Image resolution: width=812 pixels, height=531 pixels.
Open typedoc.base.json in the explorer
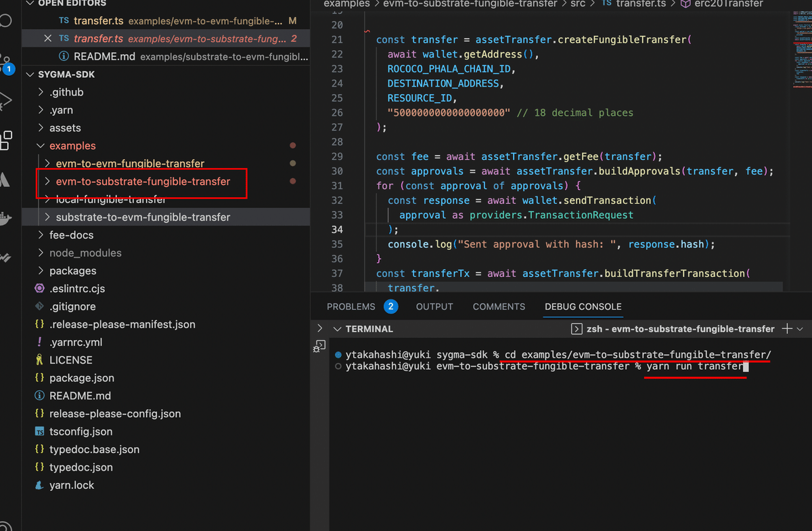pyautogui.click(x=94, y=449)
